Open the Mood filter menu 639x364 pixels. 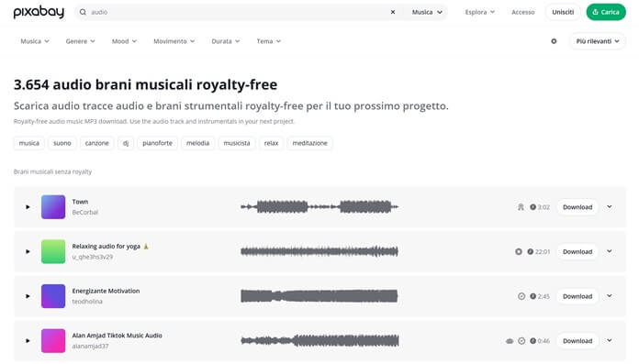click(124, 41)
